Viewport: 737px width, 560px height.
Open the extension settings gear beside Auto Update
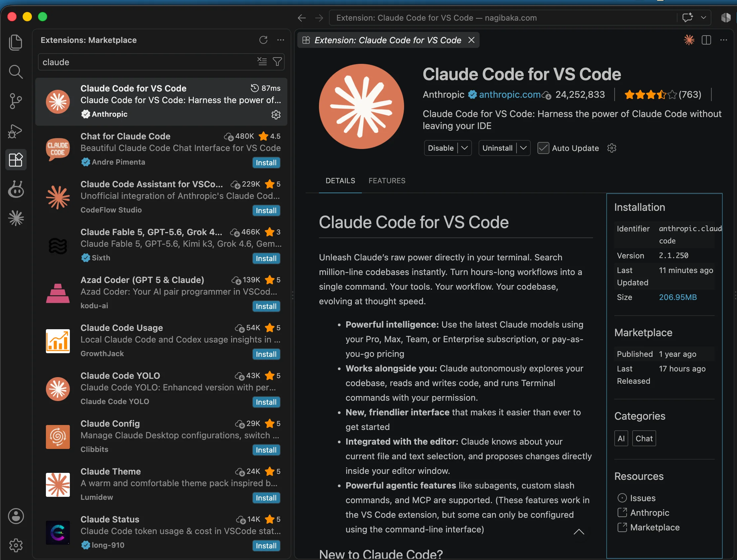612,148
